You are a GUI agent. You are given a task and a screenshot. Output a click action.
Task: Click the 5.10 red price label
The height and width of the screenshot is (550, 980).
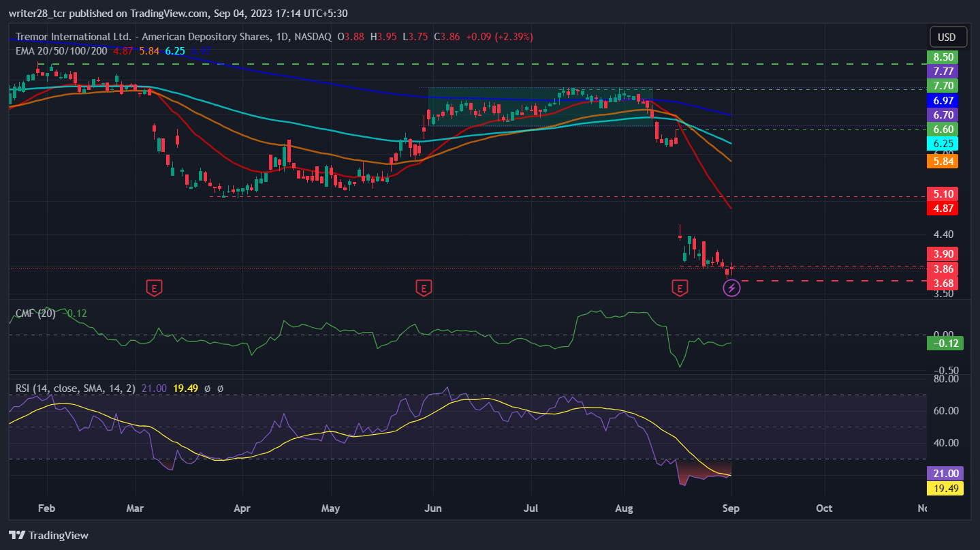click(x=943, y=194)
